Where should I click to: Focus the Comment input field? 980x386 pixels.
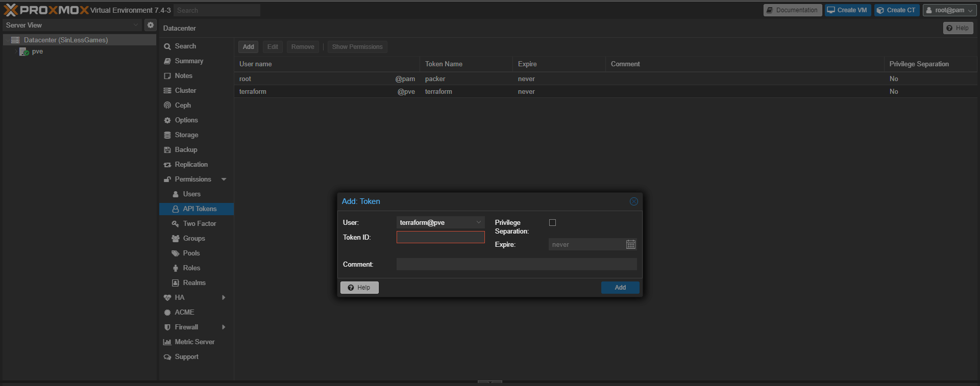[517, 264]
